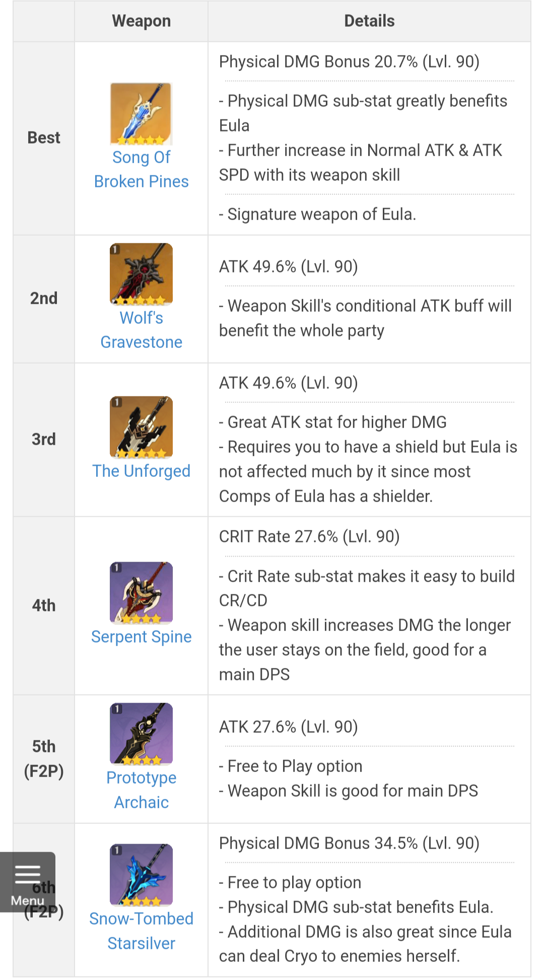Tap The Unforged claymore icon
Screen dimensions: 544x980
point(141,427)
